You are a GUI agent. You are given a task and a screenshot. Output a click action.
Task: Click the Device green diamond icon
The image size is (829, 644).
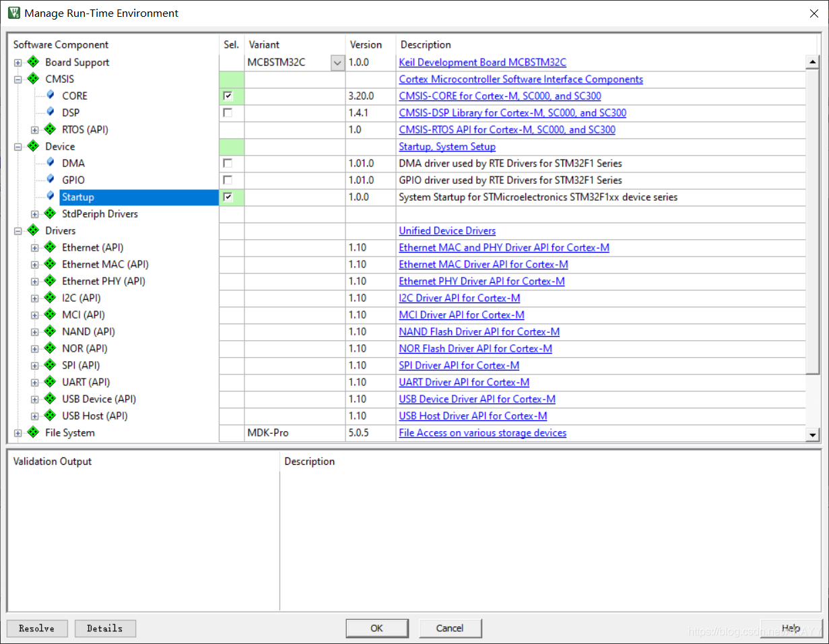tap(34, 146)
